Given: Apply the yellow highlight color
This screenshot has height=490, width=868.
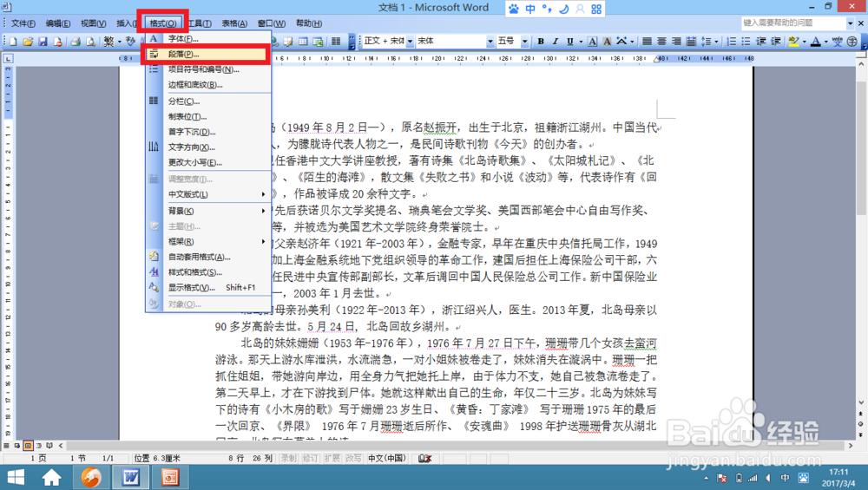Looking at the screenshot, I should pyautogui.click(x=793, y=42).
